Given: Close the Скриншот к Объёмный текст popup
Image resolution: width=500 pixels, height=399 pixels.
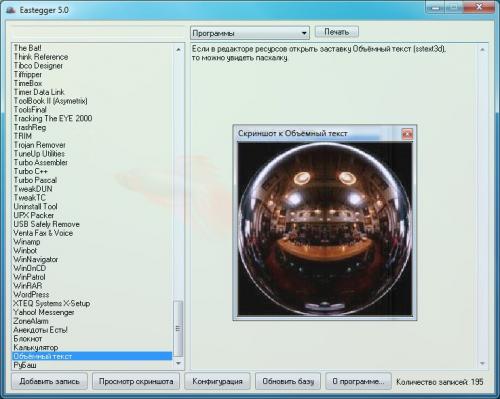Looking at the screenshot, I should 407,134.
